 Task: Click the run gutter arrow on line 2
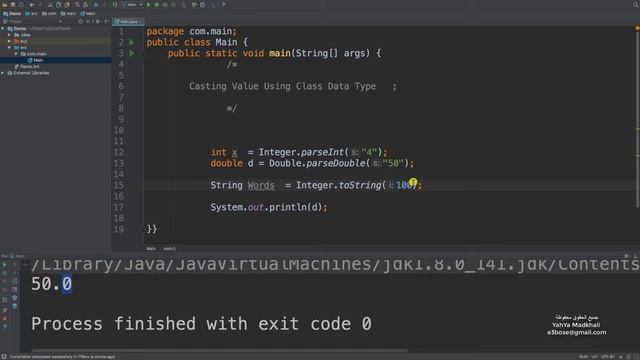132,42
